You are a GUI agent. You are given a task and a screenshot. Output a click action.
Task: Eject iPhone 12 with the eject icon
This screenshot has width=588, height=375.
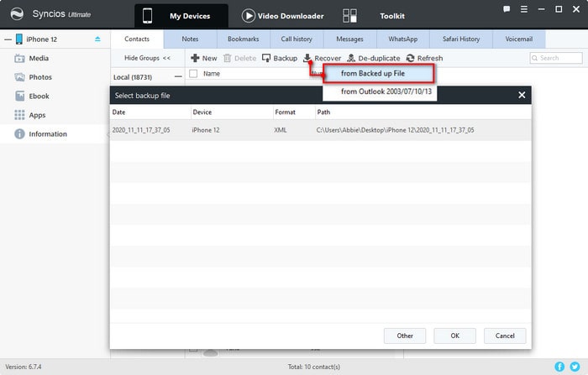point(97,39)
